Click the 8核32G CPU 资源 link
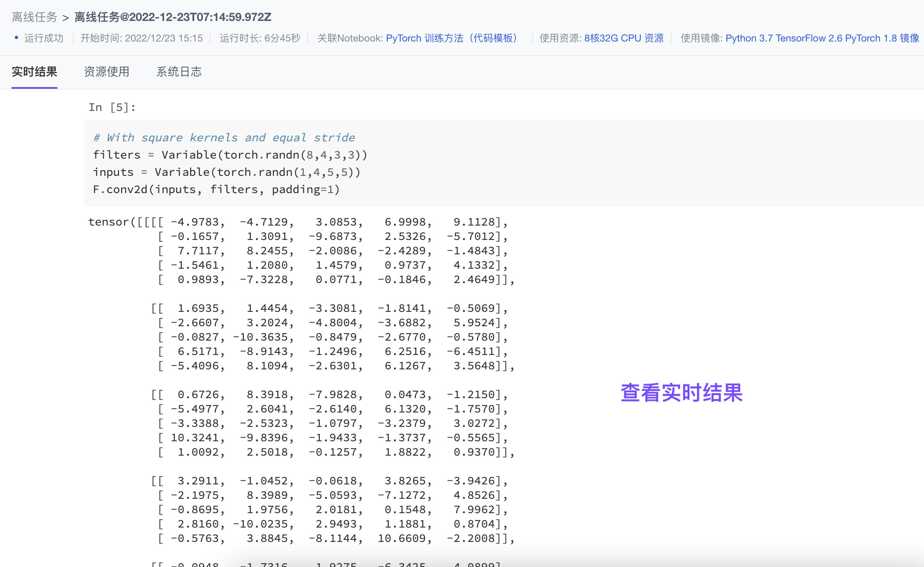The width and height of the screenshot is (924, 567). coord(624,38)
